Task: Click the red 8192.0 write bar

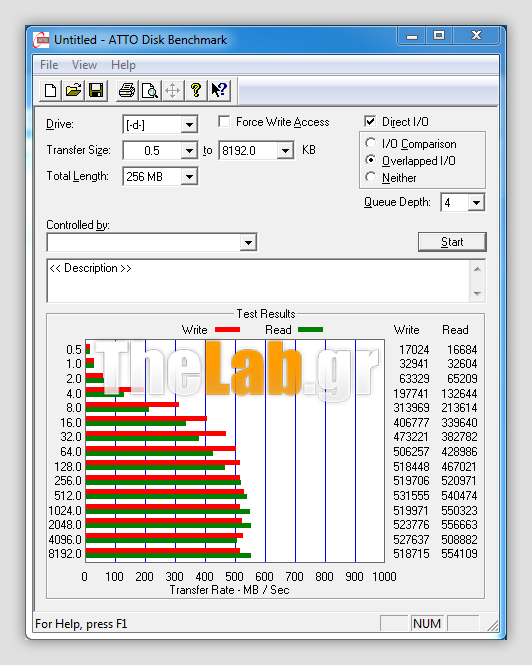Action: (163, 551)
